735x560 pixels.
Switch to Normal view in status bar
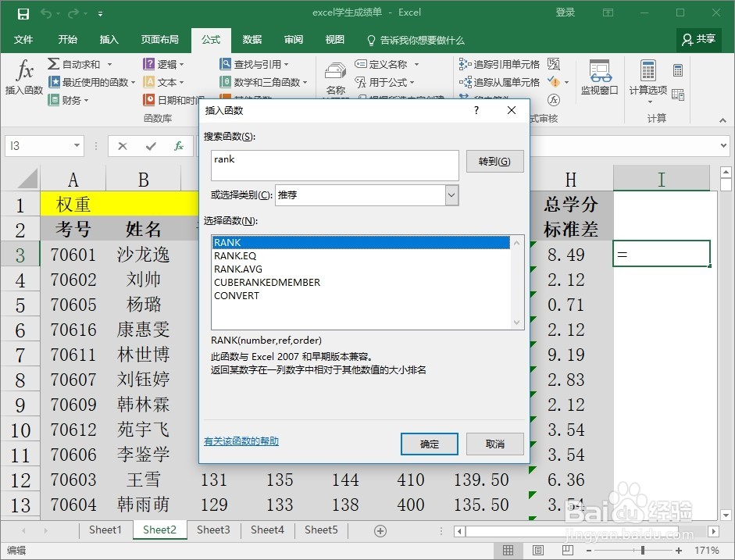pyautogui.click(x=508, y=550)
